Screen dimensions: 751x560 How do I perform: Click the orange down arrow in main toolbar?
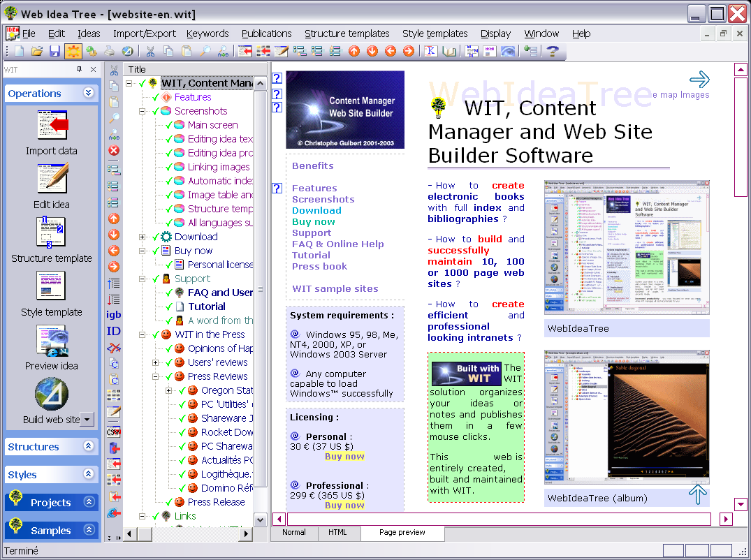pos(372,51)
